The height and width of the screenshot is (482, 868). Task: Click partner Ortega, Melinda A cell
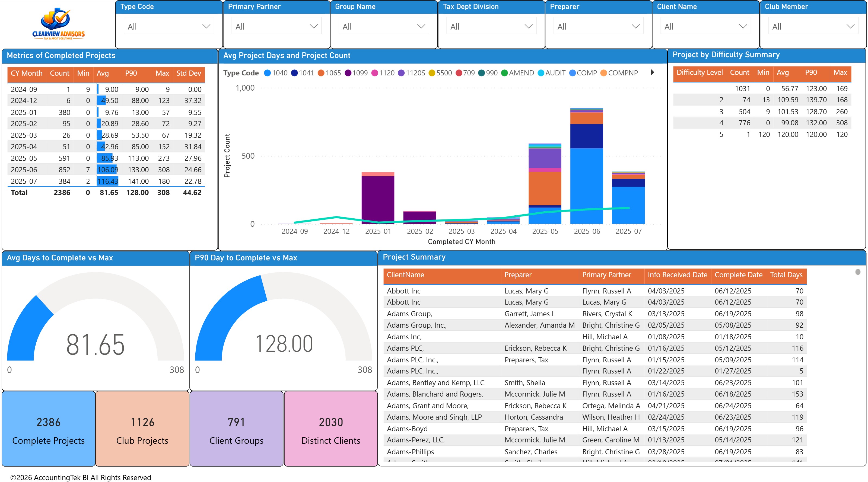tap(611, 406)
